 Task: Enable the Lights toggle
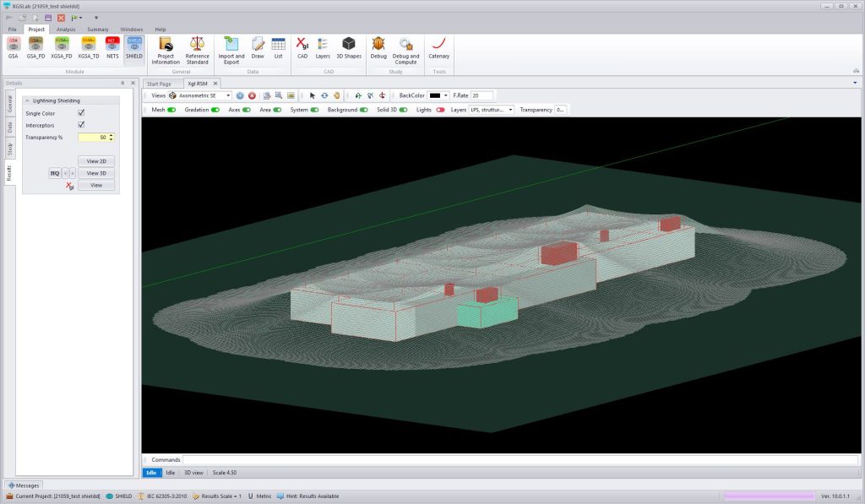[x=440, y=110]
